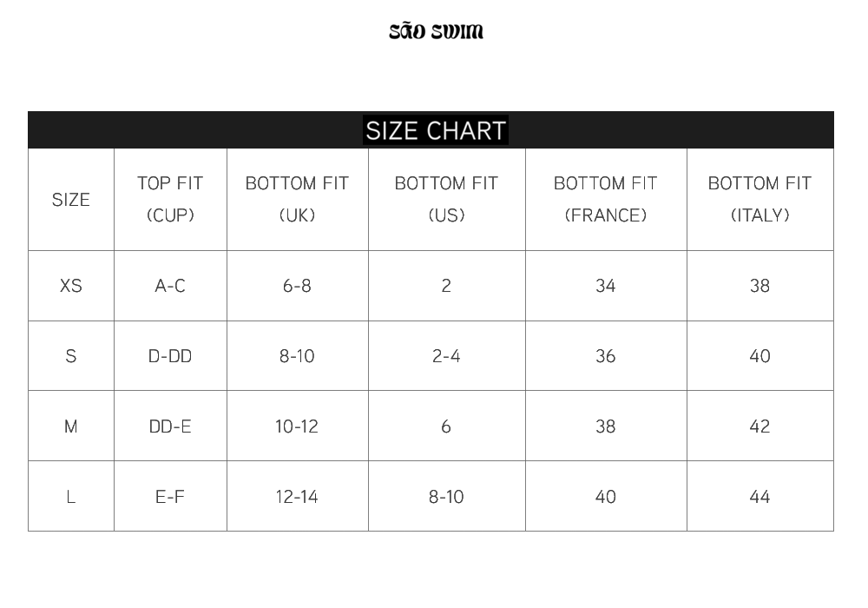Click the SIZE CHART header title
The image size is (868, 608).
pos(436,130)
